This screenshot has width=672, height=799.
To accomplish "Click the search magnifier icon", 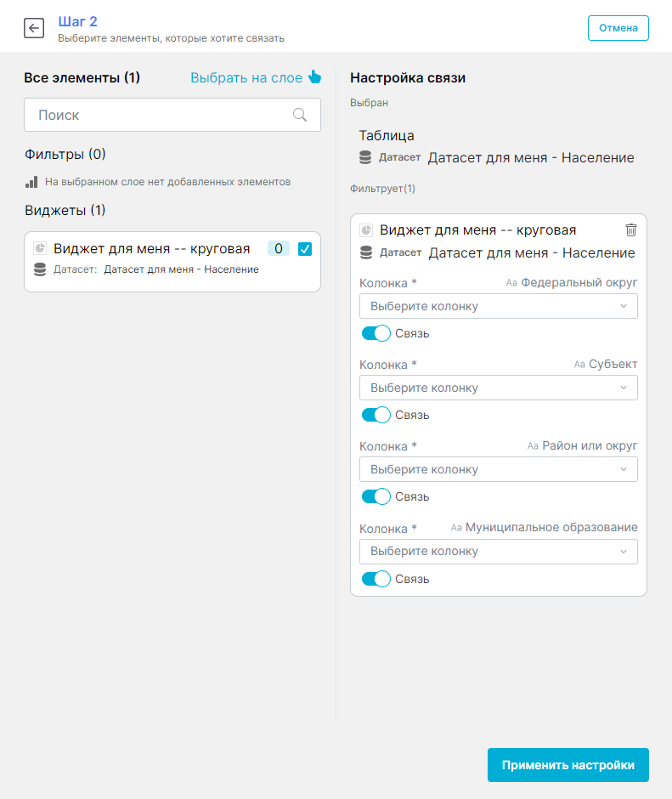I will coord(300,115).
